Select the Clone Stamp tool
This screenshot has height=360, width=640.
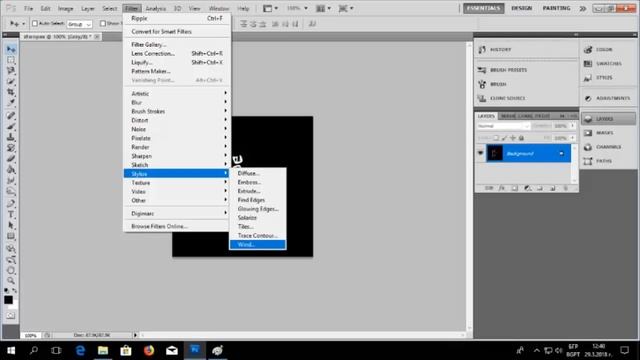11,137
